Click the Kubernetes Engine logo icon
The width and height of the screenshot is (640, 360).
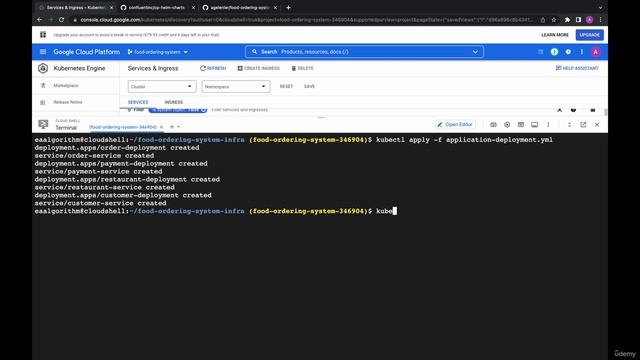pos(43,68)
